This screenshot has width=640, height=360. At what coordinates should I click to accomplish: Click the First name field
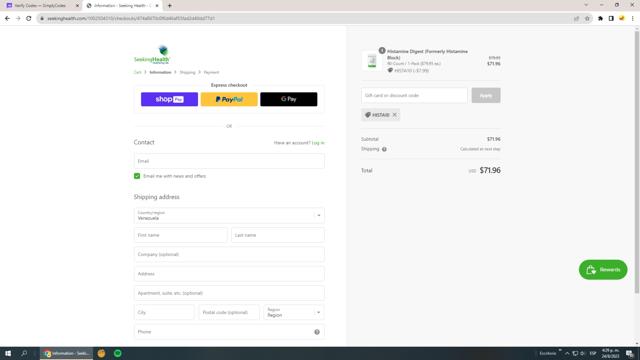(x=180, y=235)
